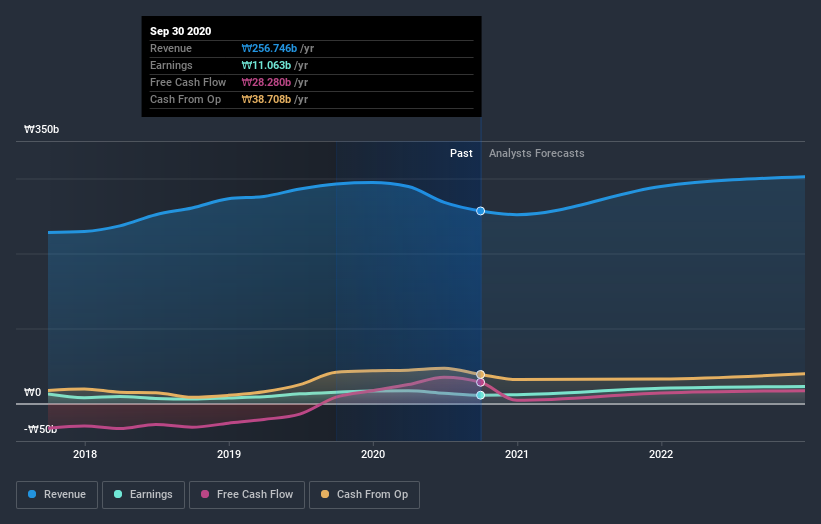Click the Revenue row label in tooltip

click(171, 48)
